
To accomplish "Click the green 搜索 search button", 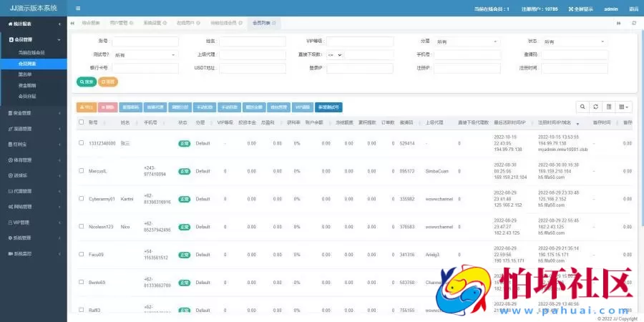I will click(86, 82).
